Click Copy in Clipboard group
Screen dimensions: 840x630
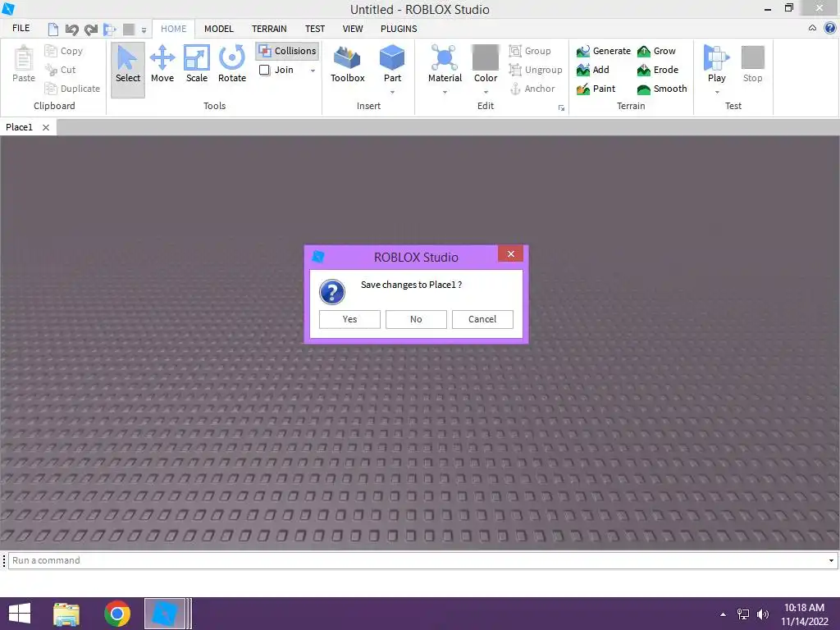click(64, 51)
